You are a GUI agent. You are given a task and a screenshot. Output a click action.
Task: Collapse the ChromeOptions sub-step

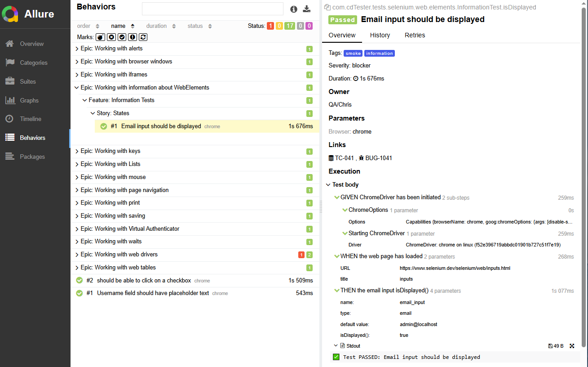click(x=458, y=210)
